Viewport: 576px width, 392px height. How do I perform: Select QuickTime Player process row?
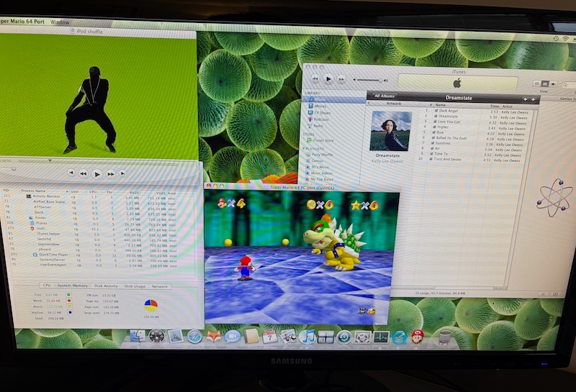click(92, 255)
